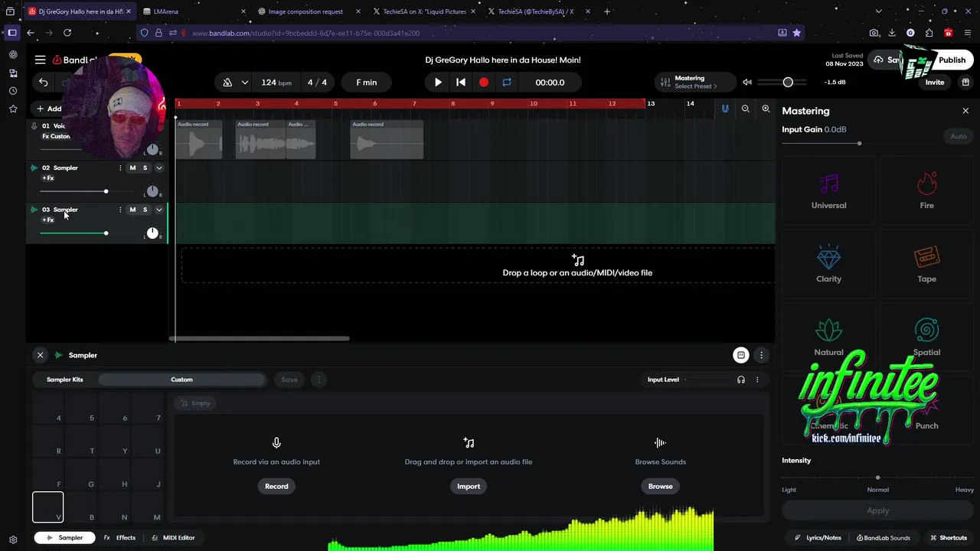Open Lyrics/Notes panel
The height and width of the screenshot is (551, 980).
click(818, 537)
